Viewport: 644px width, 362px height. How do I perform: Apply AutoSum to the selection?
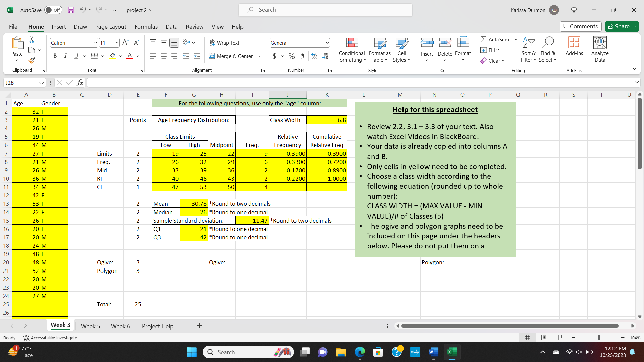[x=495, y=39]
